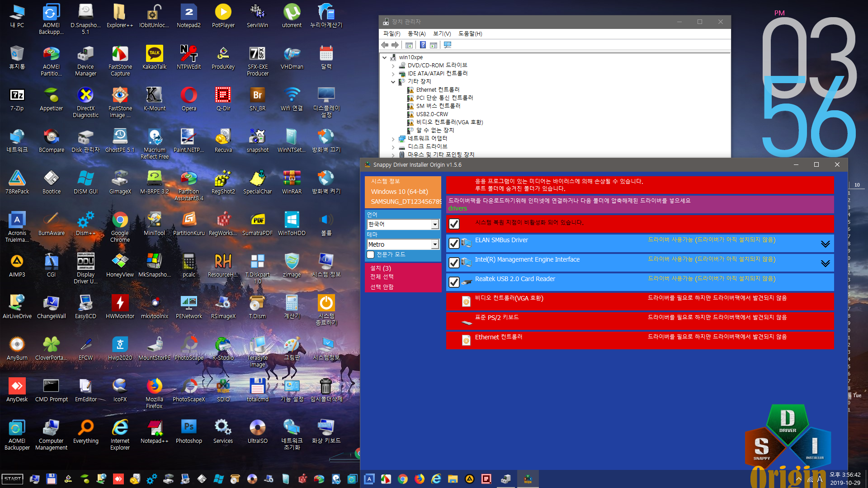Collapse 기타 장치 tree node

point(393,82)
